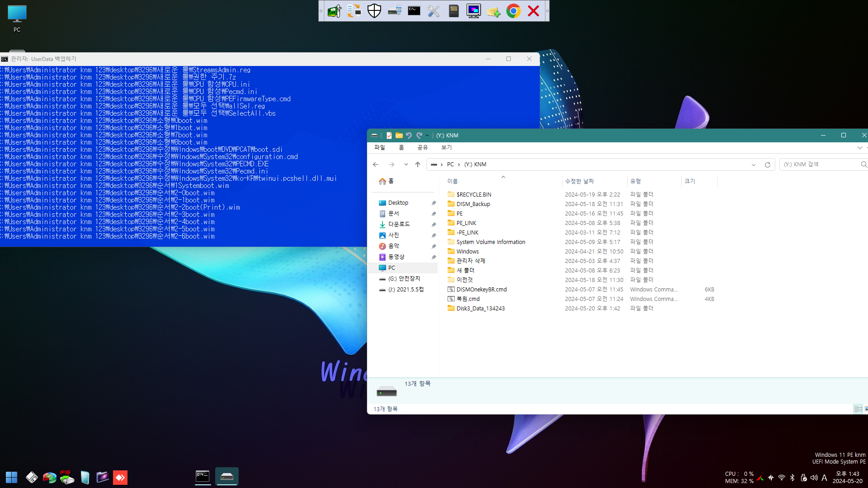
Task: Click the drive unlock (BitLocker) icon in launcher
Action: pyautogui.click(x=394, y=11)
